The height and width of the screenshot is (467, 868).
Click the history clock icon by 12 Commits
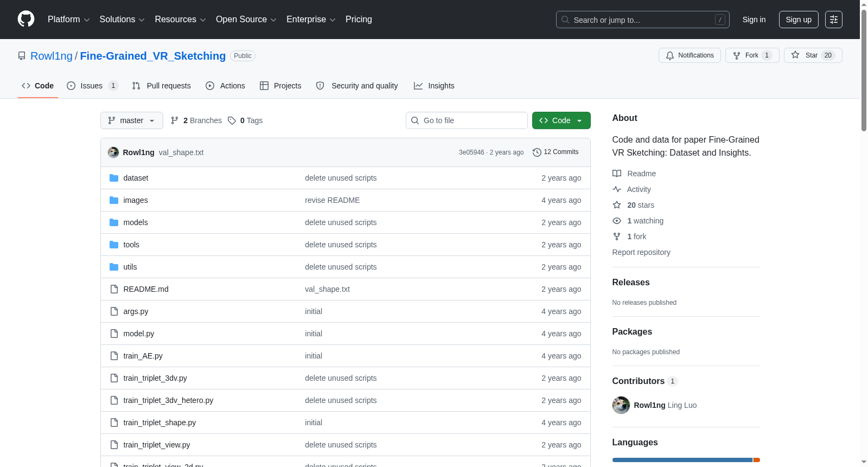tap(537, 152)
